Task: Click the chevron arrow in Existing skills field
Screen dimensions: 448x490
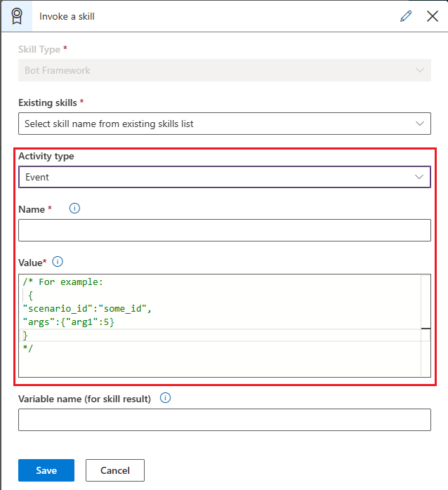Action: (x=421, y=124)
